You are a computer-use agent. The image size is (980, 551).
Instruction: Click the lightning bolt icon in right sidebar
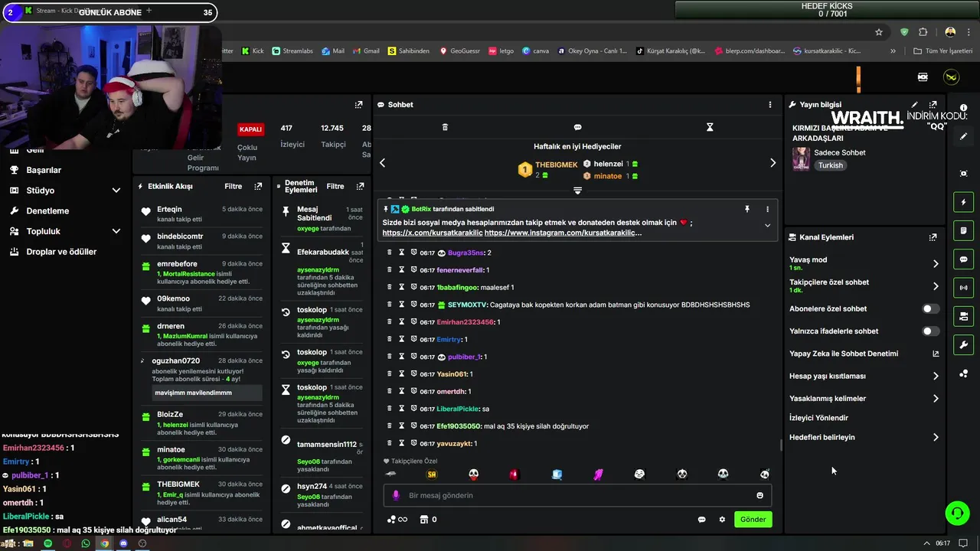tap(964, 202)
